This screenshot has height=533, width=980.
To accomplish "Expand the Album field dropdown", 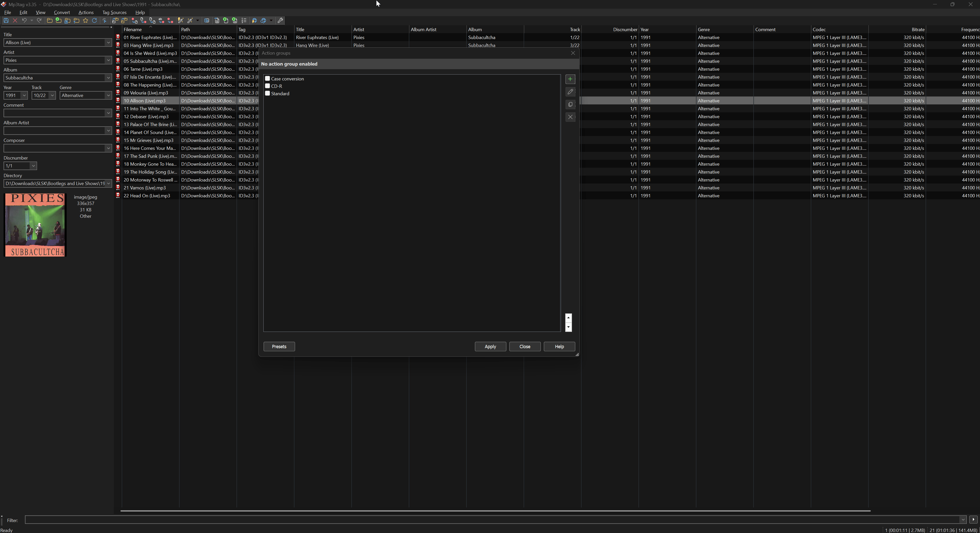I will coord(108,78).
